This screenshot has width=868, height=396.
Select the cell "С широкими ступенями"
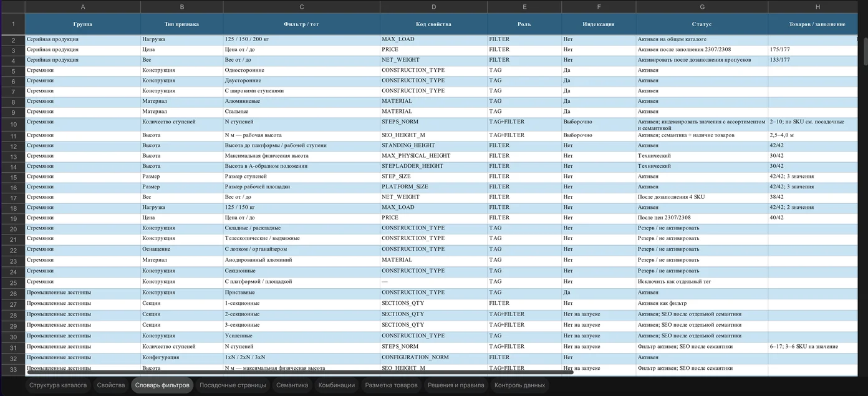point(302,91)
